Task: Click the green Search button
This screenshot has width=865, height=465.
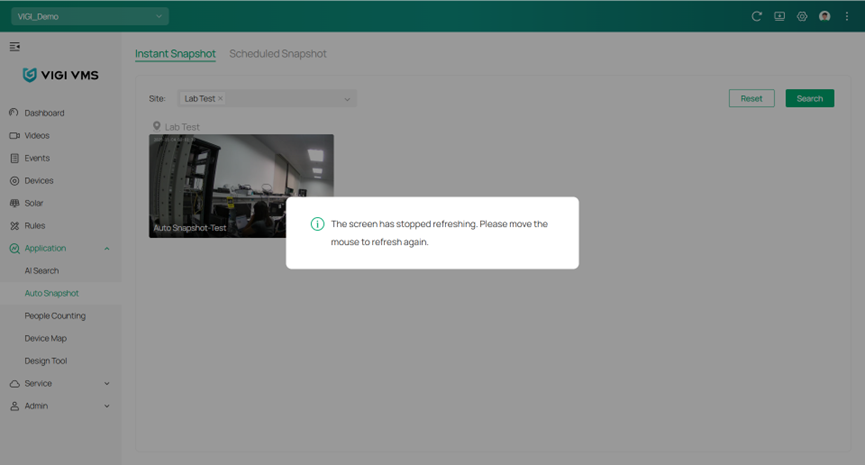Action: point(810,98)
